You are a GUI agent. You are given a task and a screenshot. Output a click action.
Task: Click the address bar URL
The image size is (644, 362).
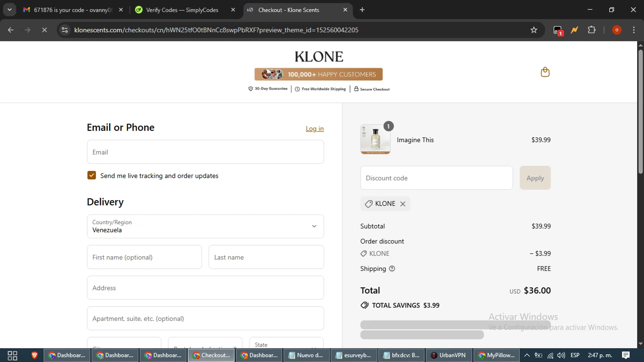(216, 30)
